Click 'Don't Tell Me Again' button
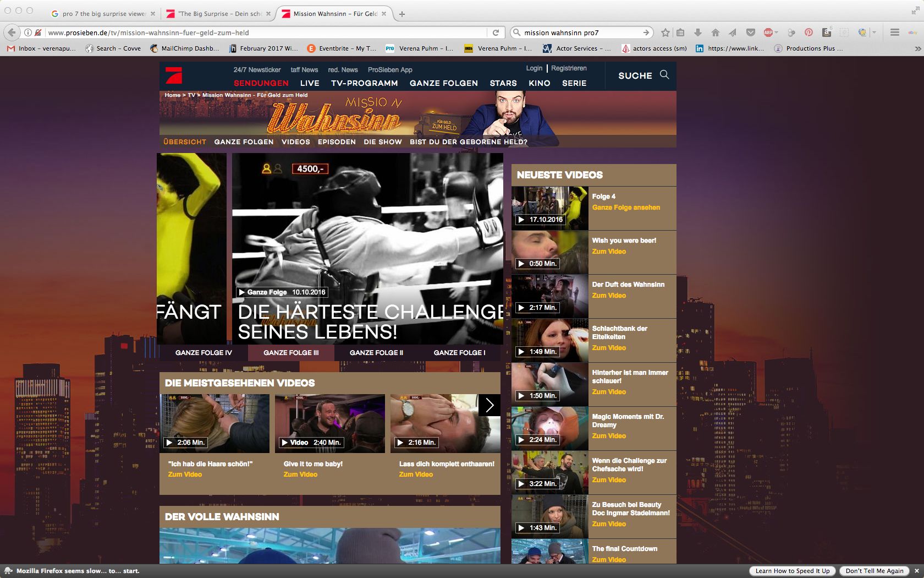 tap(875, 571)
